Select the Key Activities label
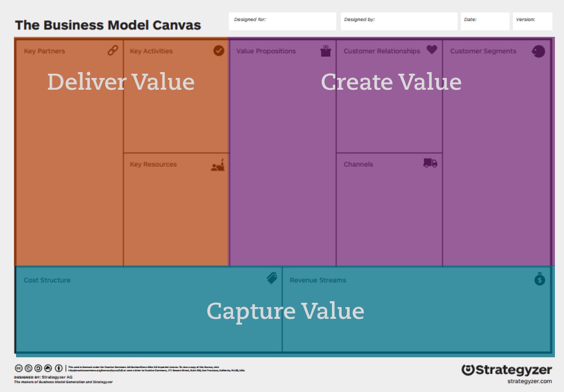 [x=151, y=51]
